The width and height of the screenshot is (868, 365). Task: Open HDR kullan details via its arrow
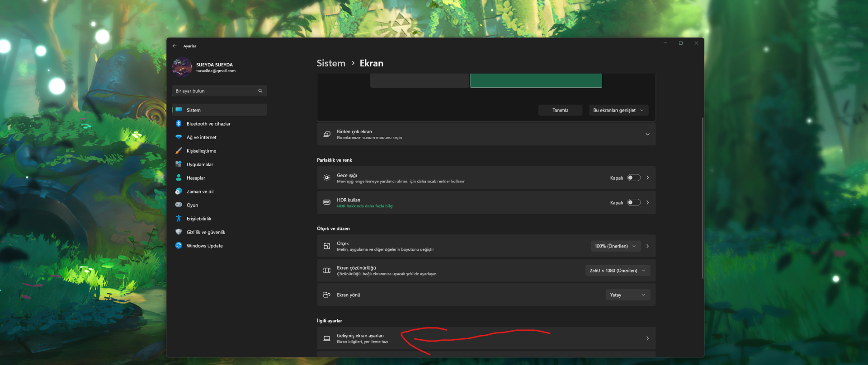pyautogui.click(x=647, y=202)
